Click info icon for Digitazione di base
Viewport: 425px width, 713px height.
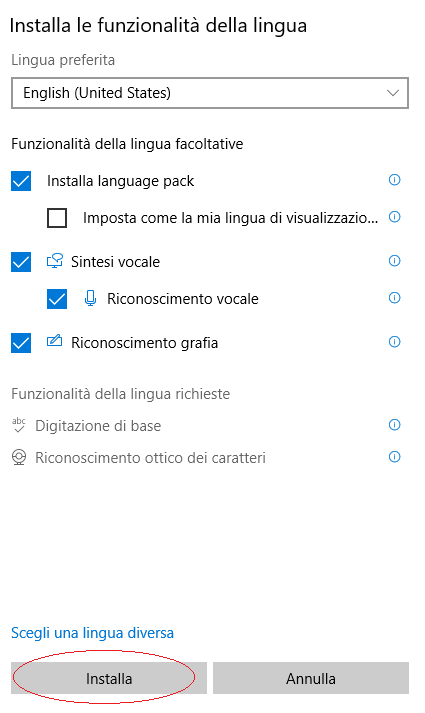394,425
